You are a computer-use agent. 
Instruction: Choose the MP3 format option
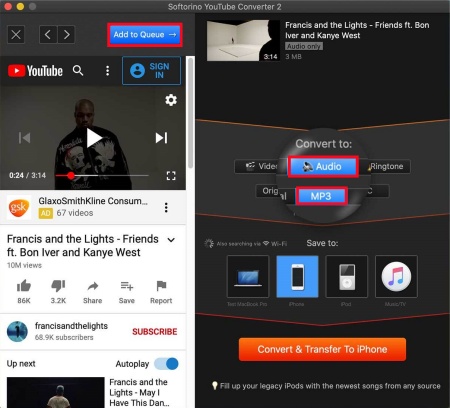321,196
